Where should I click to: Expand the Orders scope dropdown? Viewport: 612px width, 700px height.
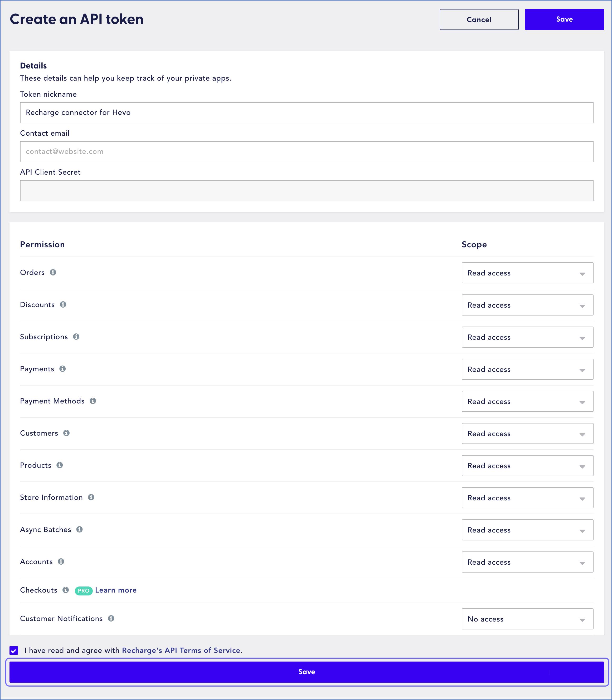click(527, 273)
